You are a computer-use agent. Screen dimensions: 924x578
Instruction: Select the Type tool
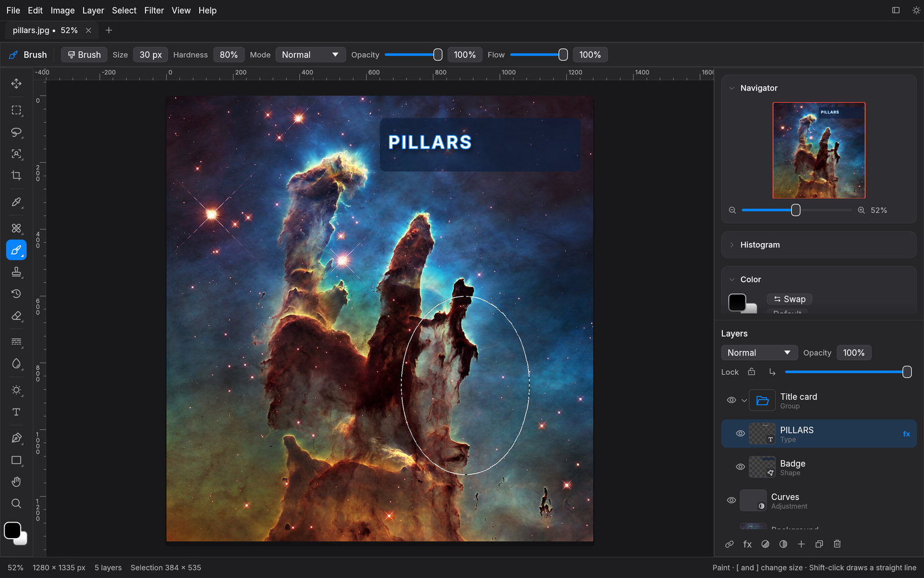point(16,412)
